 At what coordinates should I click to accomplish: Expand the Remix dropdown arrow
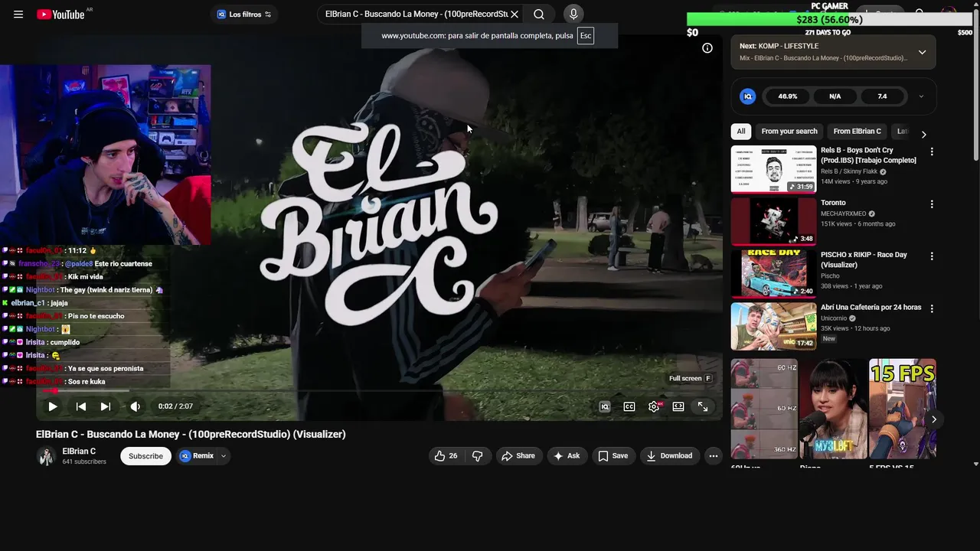tap(224, 456)
